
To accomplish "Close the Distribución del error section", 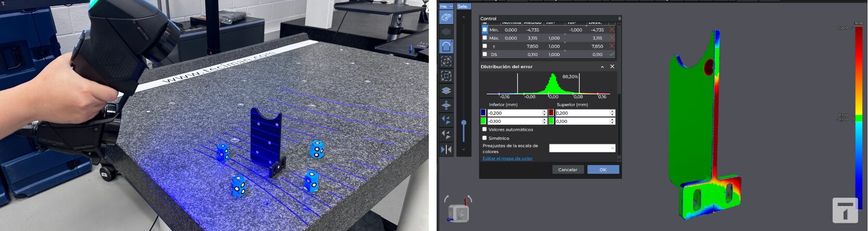I will pyautogui.click(x=612, y=67).
